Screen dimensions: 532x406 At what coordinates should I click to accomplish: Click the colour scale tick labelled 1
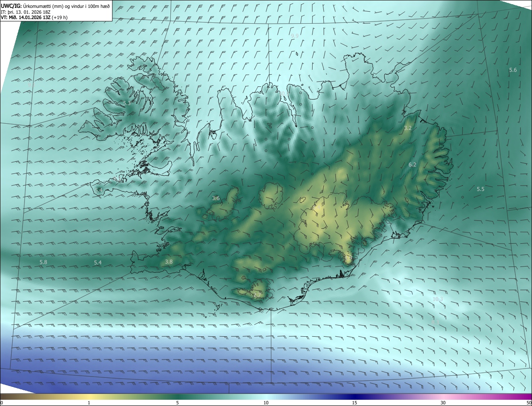pyautogui.click(x=89, y=403)
